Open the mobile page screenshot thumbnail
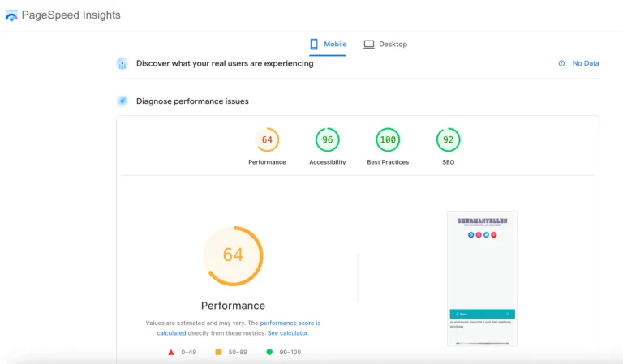This screenshot has width=623, height=364. (483, 278)
